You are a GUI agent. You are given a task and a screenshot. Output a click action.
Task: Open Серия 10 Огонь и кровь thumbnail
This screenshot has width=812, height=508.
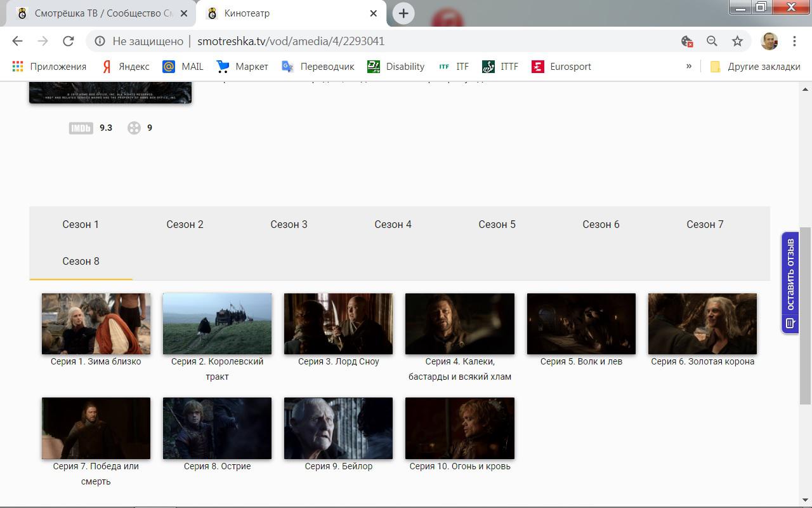point(460,428)
